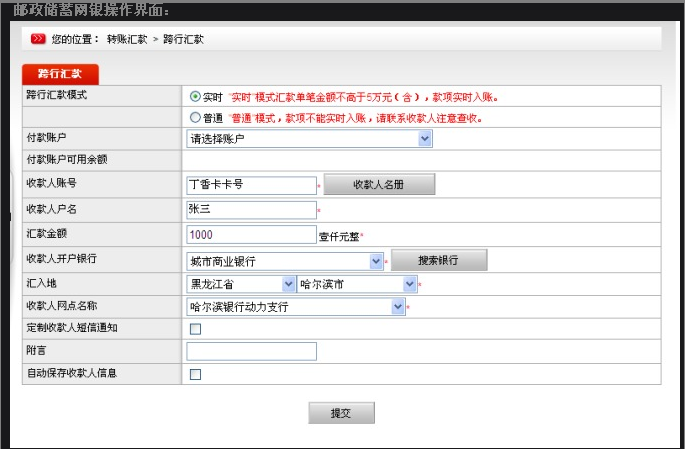685x449 pixels.
Task: Open the 收款人名册 payee list button
Action: [x=379, y=185]
